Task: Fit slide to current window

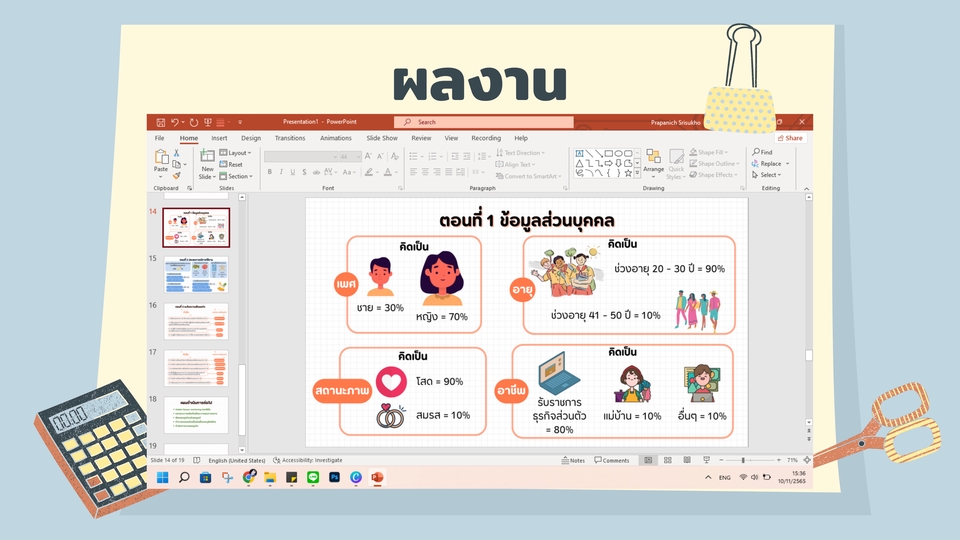Action: pos(807,460)
